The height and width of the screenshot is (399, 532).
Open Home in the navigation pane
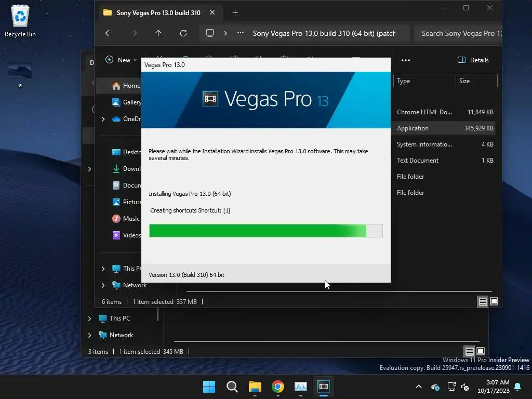pos(126,86)
